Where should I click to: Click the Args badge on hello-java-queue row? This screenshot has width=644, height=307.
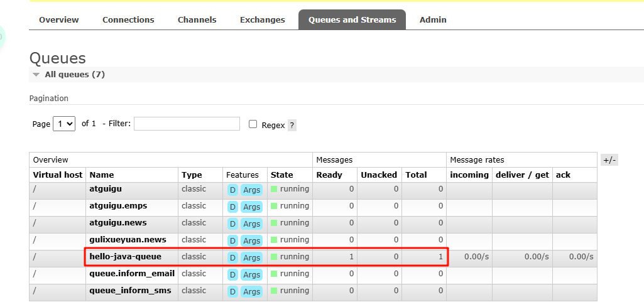(251, 257)
